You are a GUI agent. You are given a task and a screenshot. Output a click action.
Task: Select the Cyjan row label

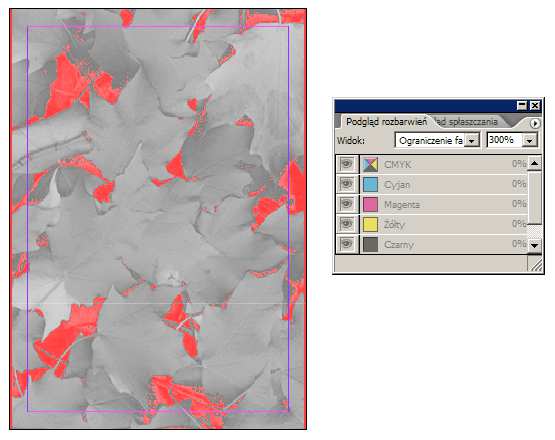tap(397, 185)
